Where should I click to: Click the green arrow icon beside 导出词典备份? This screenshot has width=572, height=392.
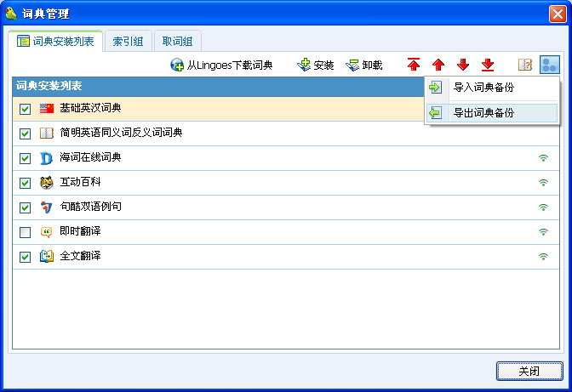435,112
